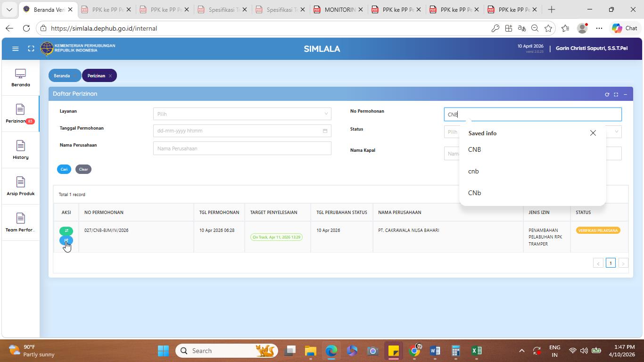Click the browser back arrow
The image size is (644, 362).
pos(9,28)
